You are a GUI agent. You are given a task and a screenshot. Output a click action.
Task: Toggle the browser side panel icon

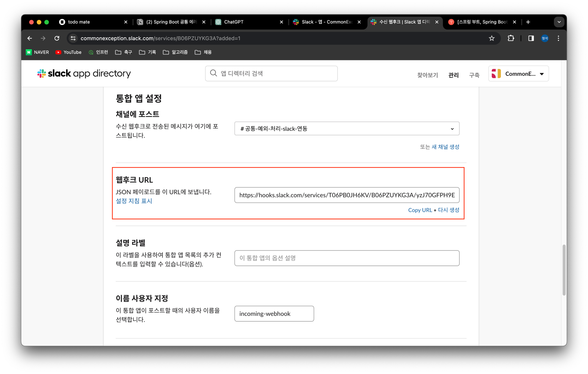pos(531,38)
